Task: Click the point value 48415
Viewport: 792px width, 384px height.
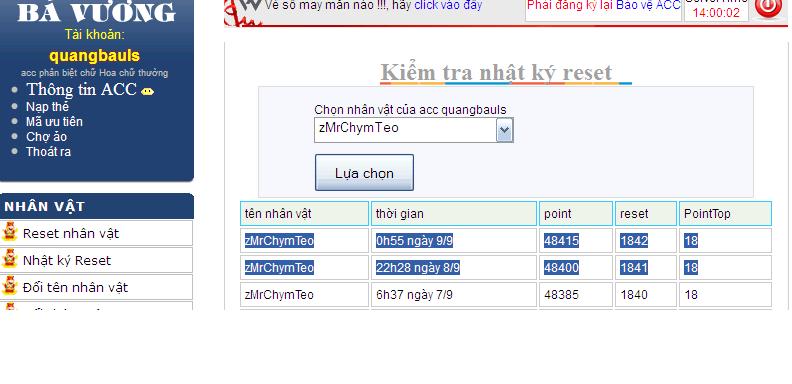Action: pyautogui.click(x=561, y=241)
